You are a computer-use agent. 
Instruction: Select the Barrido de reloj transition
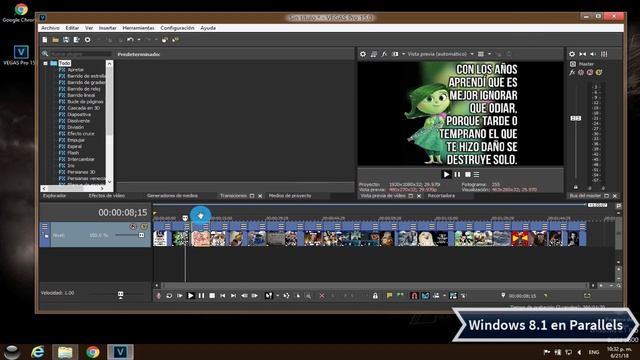(84, 89)
